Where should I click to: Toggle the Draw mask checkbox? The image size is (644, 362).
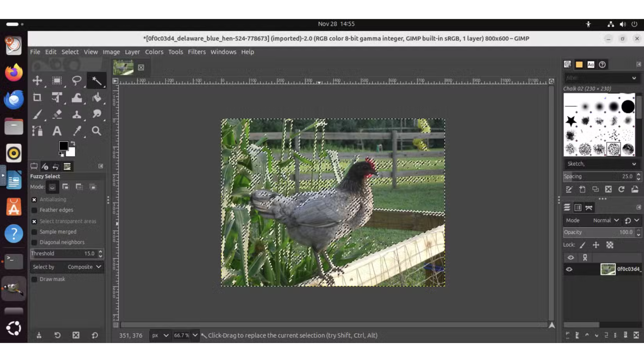click(34, 279)
